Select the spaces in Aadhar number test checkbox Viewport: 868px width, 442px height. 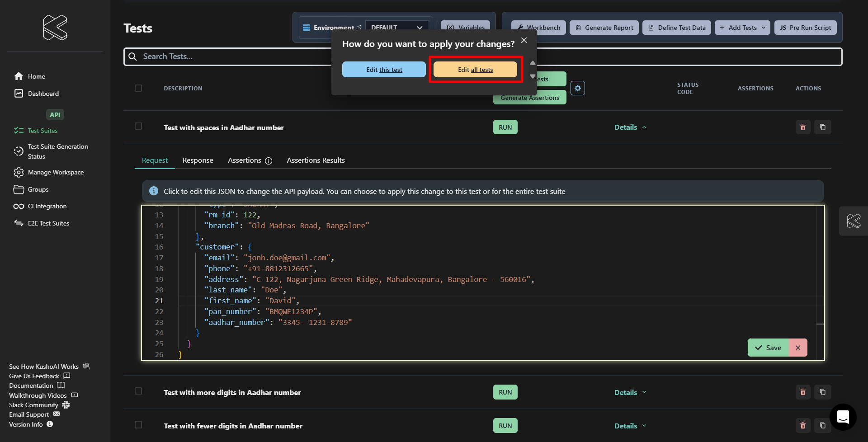click(x=138, y=127)
